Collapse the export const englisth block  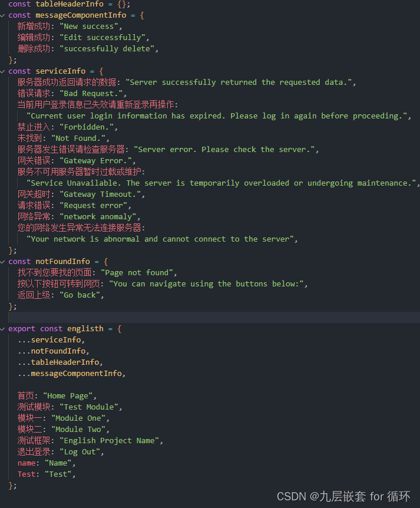2,329
